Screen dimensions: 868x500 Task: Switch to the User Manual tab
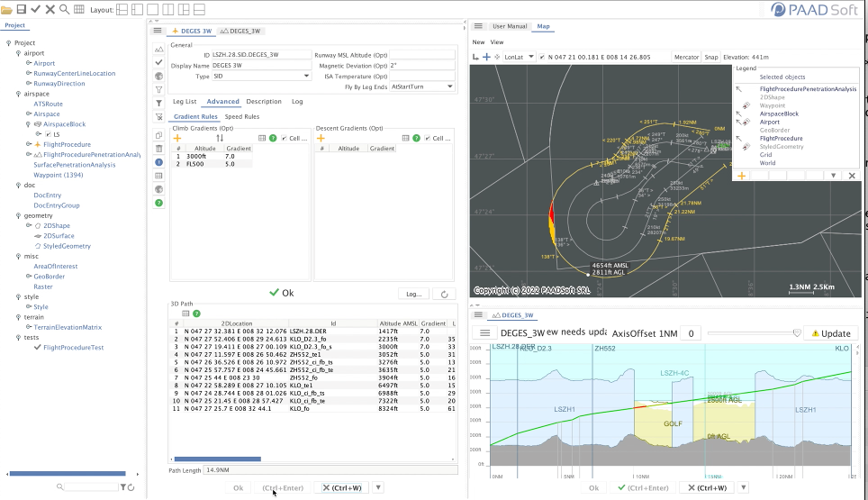point(510,26)
